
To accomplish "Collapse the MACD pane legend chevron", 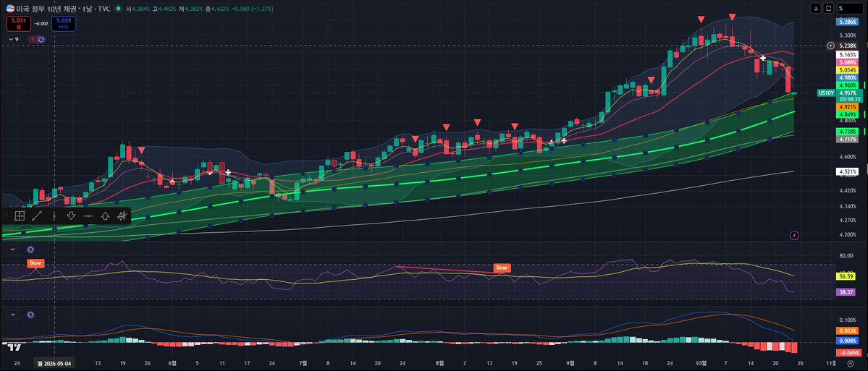I will (x=13, y=314).
